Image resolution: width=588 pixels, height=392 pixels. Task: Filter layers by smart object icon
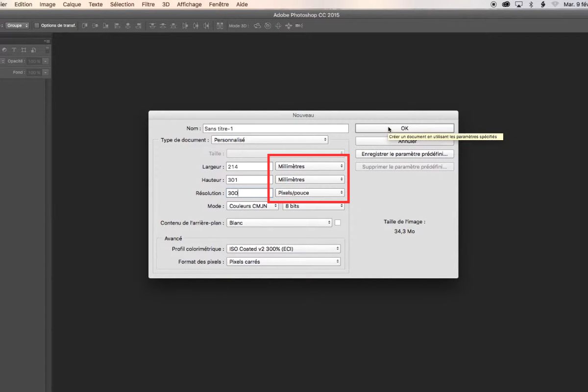pyautogui.click(x=33, y=50)
